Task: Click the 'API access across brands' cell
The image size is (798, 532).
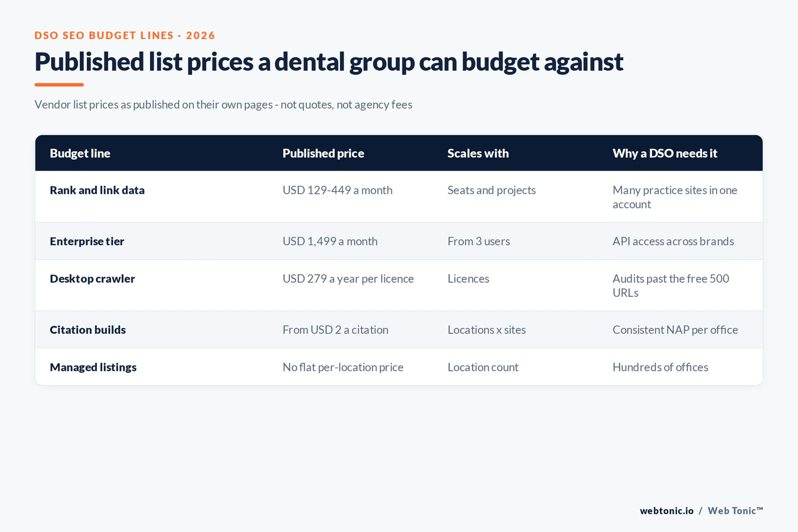Action: 673,241
